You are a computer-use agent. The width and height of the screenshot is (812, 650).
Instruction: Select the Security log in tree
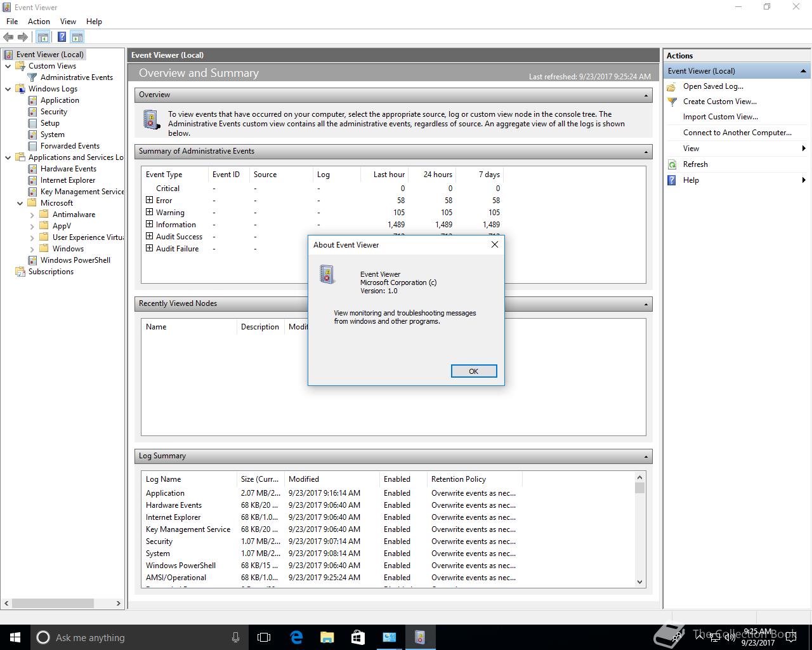[53, 112]
